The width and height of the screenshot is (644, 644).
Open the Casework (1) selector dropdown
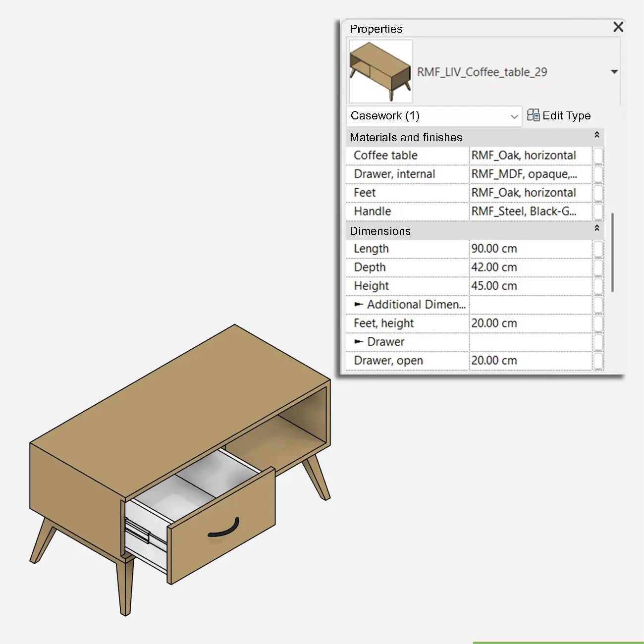click(x=514, y=116)
